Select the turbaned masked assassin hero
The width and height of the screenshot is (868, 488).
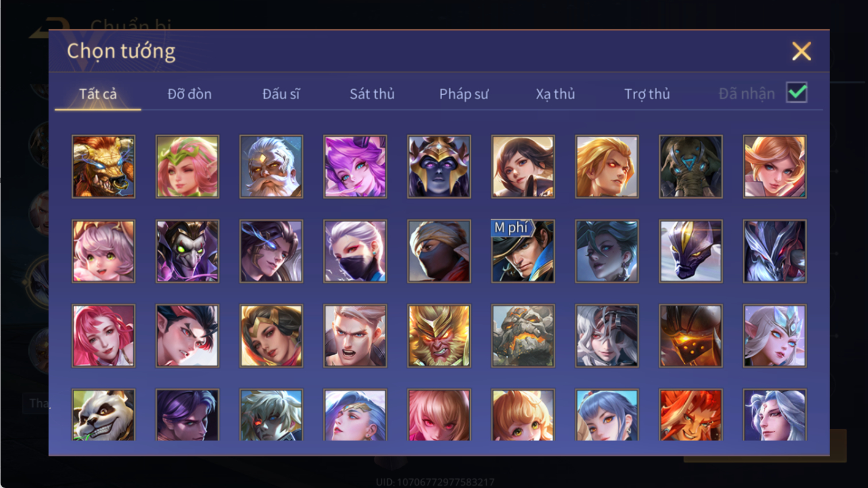[x=439, y=251]
